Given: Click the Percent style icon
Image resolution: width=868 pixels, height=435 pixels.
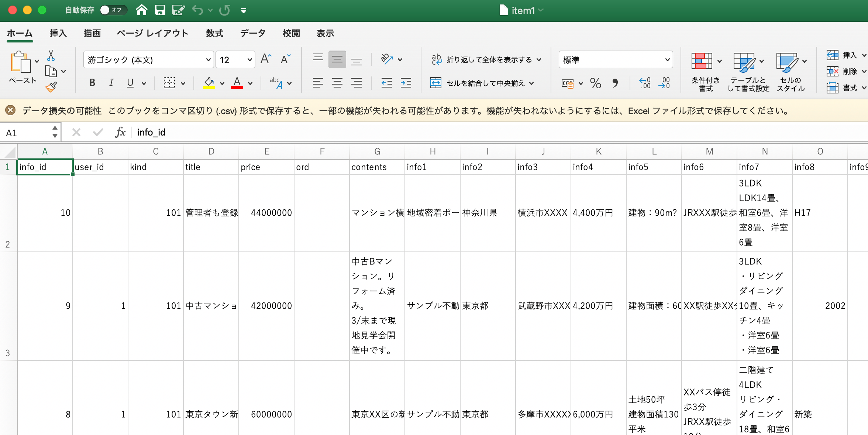Looking at the screenshot, I should (x=596, y=83).
